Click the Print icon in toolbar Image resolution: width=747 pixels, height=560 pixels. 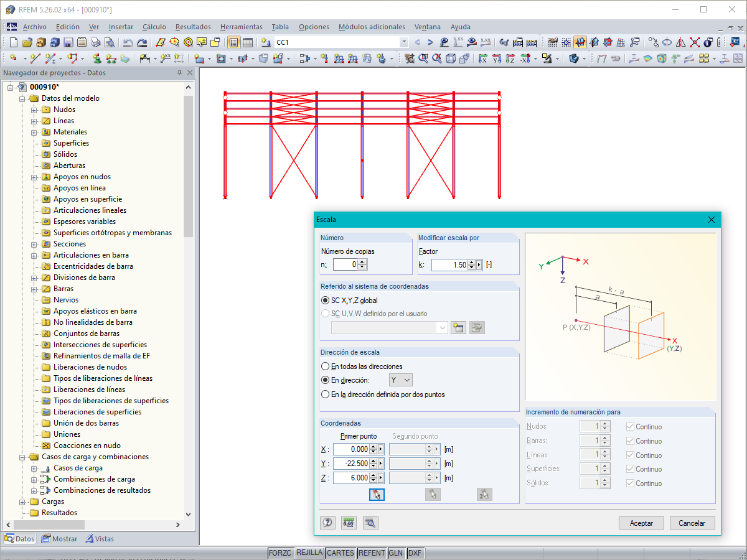coord(96,42)
